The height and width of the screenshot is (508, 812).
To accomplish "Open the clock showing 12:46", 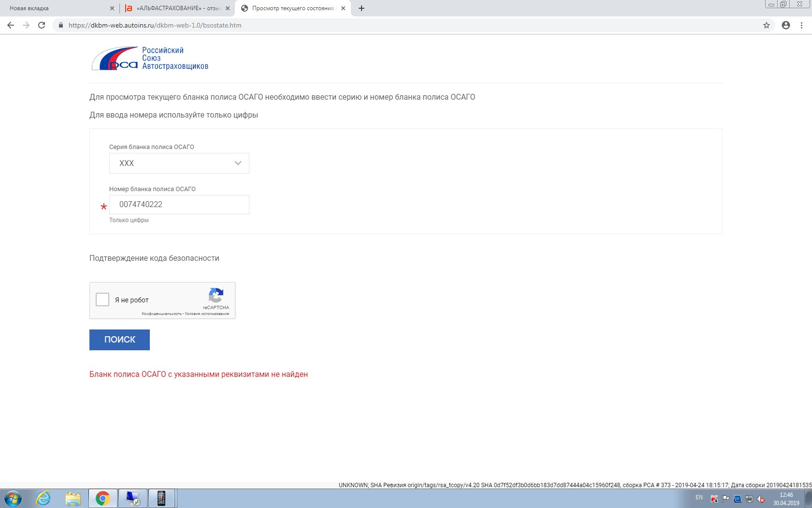I will (x=786, y=499).
